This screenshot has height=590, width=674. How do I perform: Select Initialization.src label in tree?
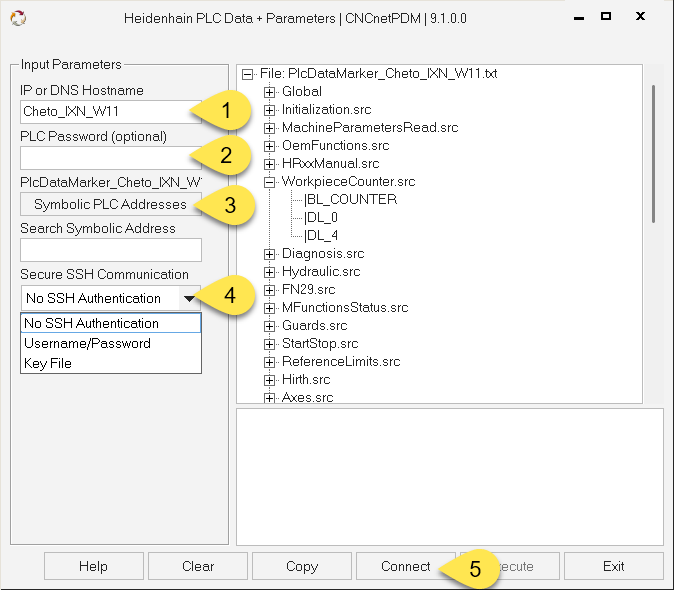pos(327,110)
